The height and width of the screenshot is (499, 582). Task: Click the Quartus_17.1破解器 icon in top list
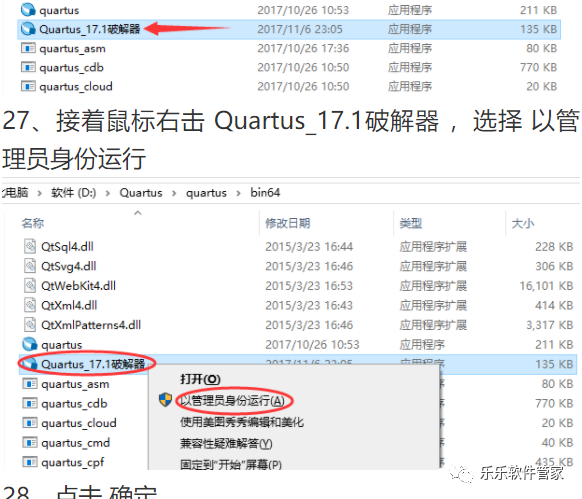click(28, 29)
